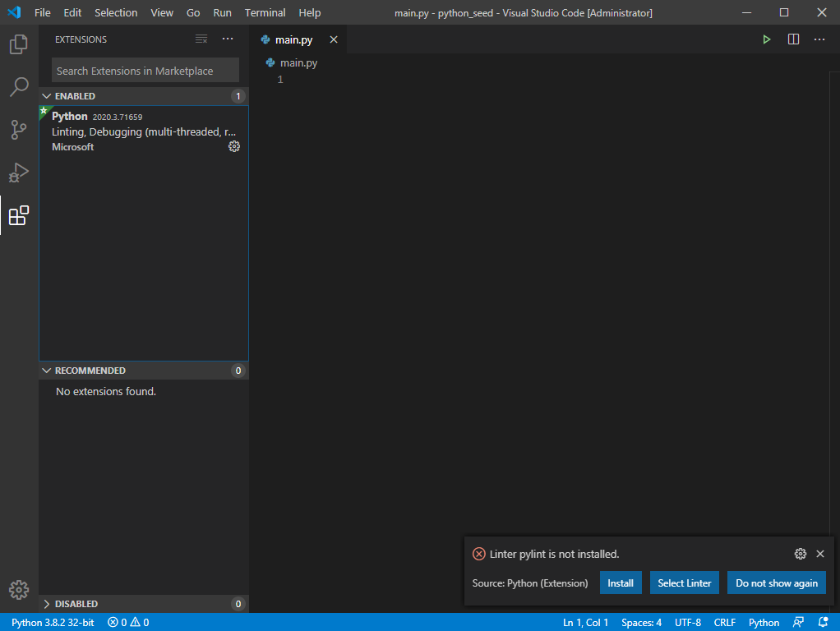The width and height of the screenshot is (840, 631).
Task: Open Run and Debug view
Action: tap(19, 173)
